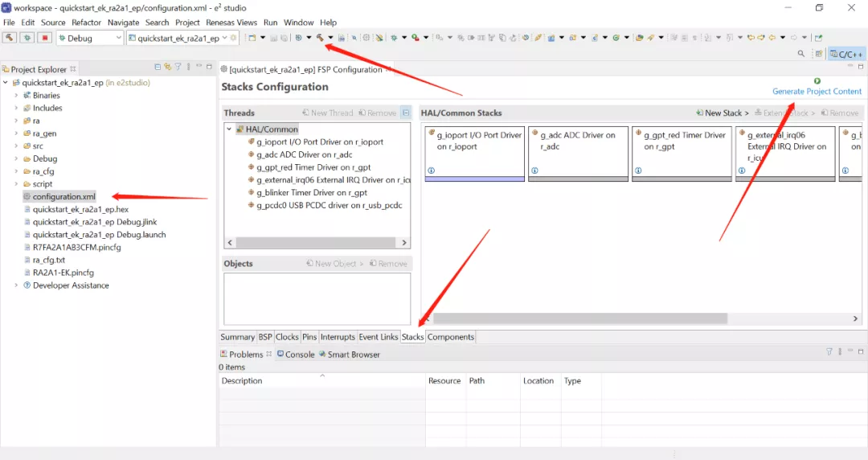Switch to the Components tab

(x=451, y=337)
